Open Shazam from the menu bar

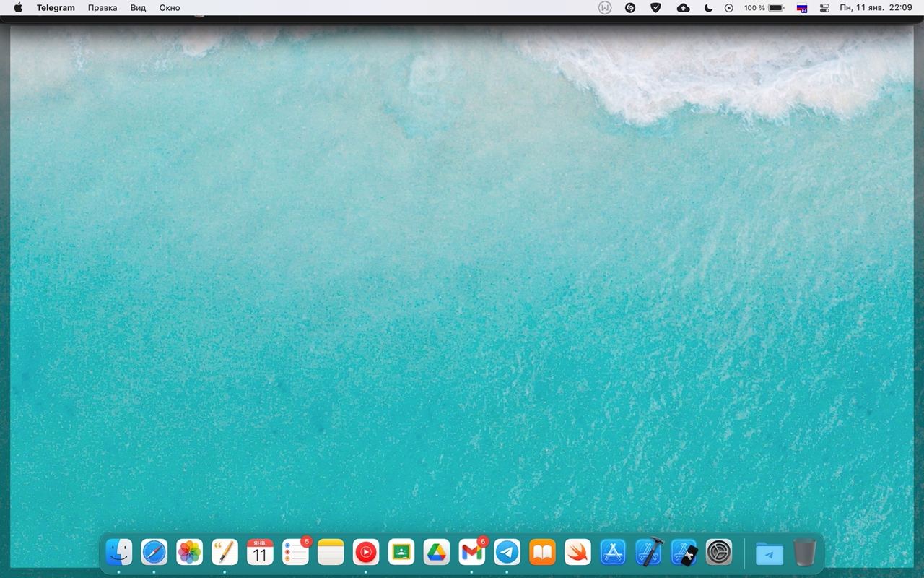pos(630,8)
